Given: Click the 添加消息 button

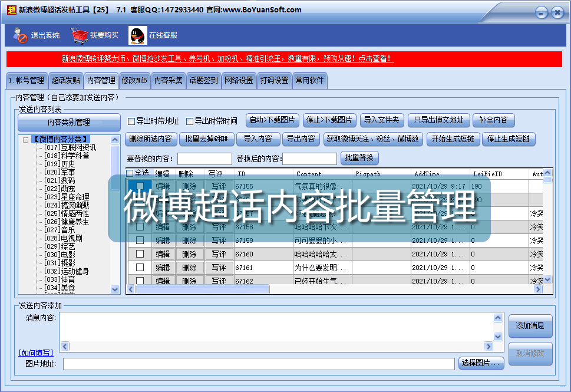Looking at the screenshot, I should point(530,326).
